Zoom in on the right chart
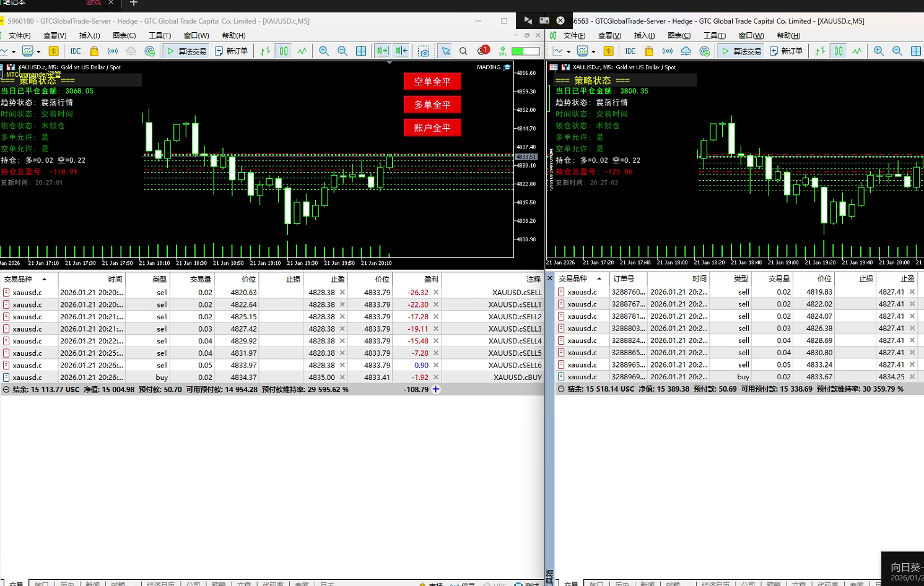Screen dimensions: 924x586 click(x=879, y=51)
